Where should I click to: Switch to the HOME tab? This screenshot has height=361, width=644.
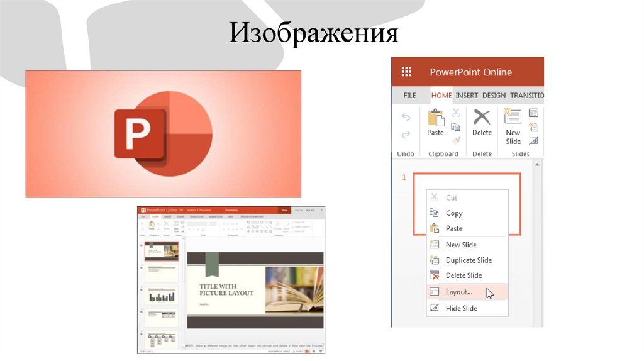pos(441,95)
